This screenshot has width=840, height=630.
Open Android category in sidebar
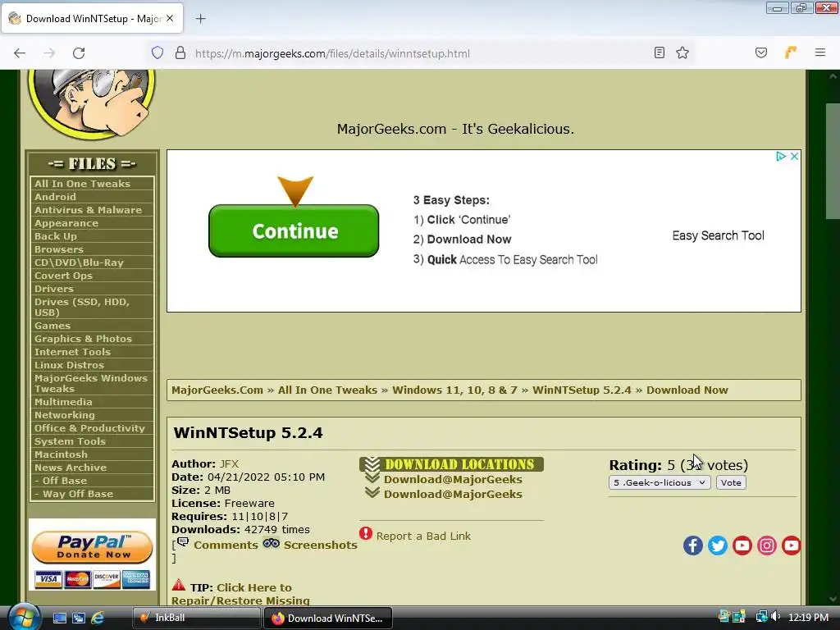(55, 197)
